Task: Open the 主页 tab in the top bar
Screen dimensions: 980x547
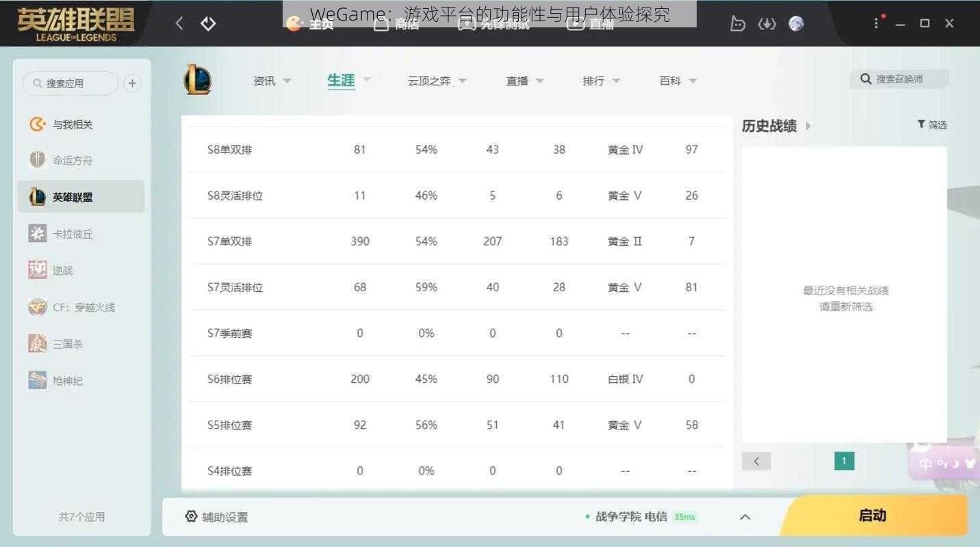Action: pos(310,24)
